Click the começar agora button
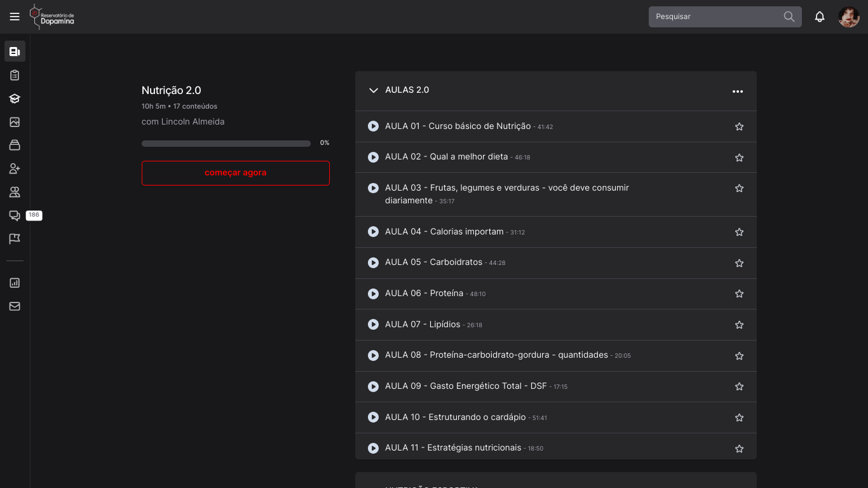Image resolution: width=868 pixels, height=488 pixels. click(x=235, y=173)
